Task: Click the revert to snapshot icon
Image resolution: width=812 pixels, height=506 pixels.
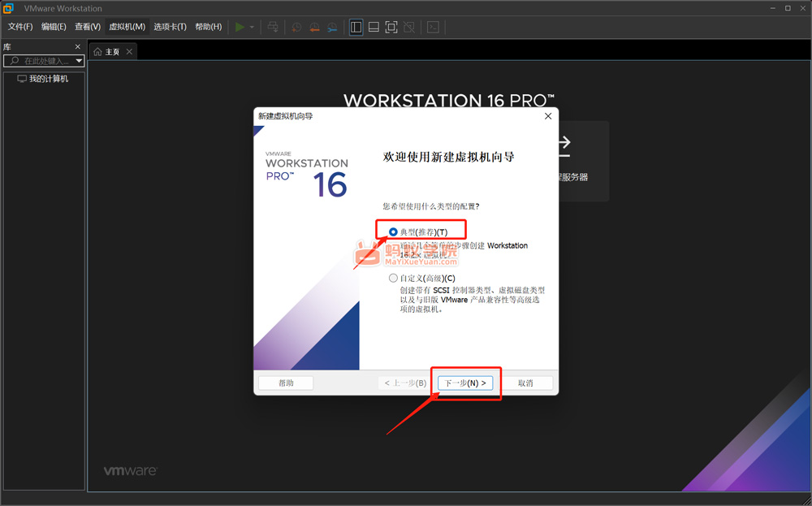Action: click(314, 27)
